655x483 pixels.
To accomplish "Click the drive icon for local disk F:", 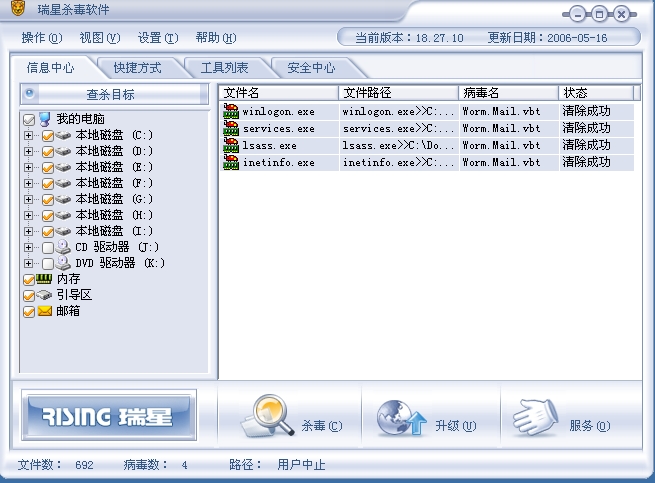I will (63, 183).
